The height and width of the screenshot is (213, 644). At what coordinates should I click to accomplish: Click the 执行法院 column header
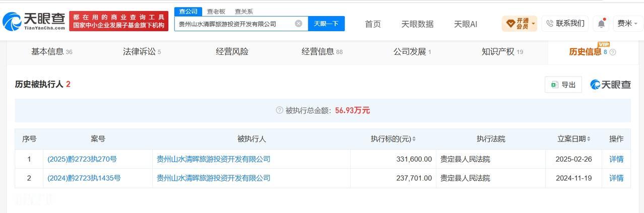pos(491,139)
